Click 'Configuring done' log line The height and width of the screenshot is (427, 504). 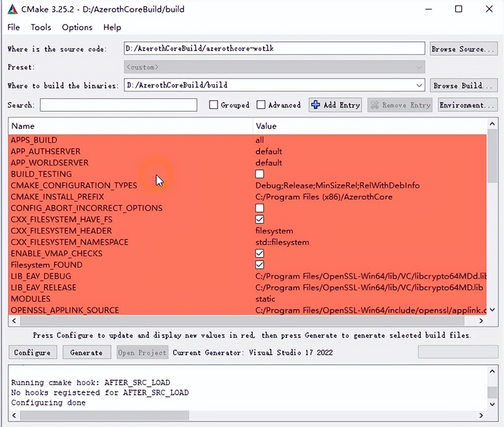pyautogui.click(x=48, y=403)
